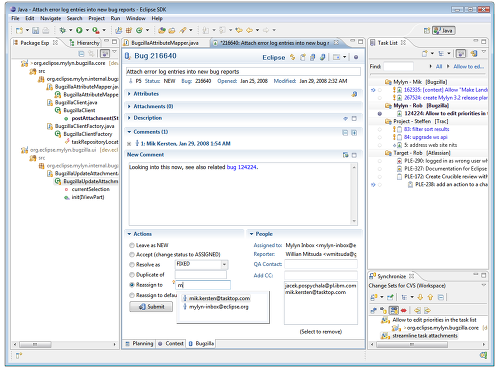Click the green Run toolbar icon
Viewport: 500px width, 372px height.
[79, 30]
